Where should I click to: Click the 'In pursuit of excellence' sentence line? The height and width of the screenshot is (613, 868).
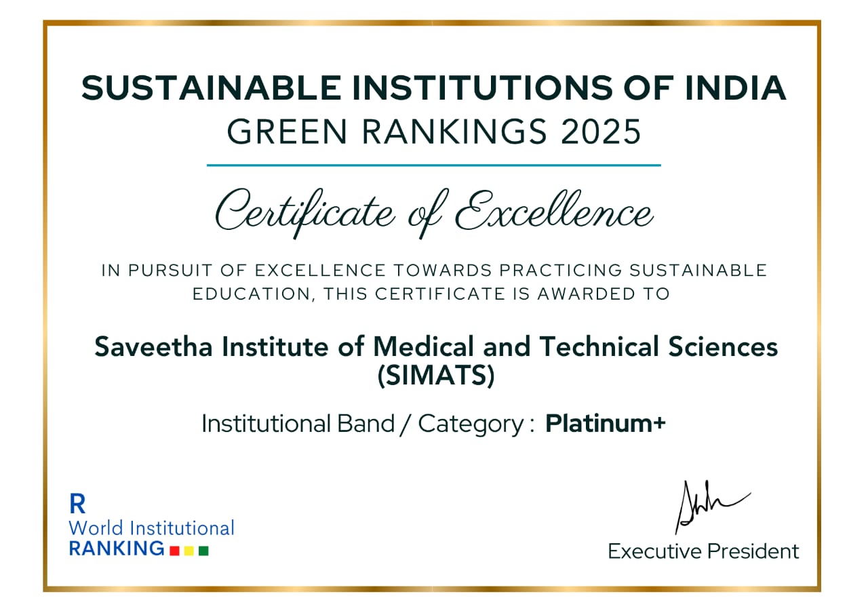(x=434, y=271)
